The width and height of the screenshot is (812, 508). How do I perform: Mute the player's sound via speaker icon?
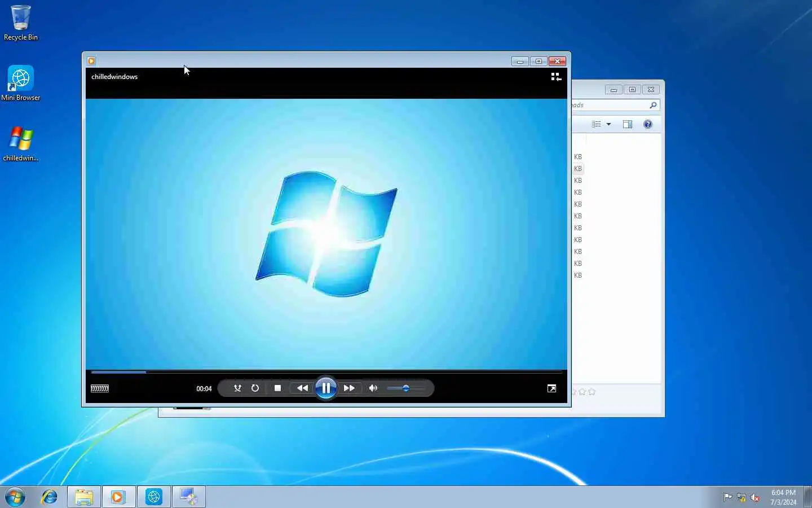(x=373, y=388)
